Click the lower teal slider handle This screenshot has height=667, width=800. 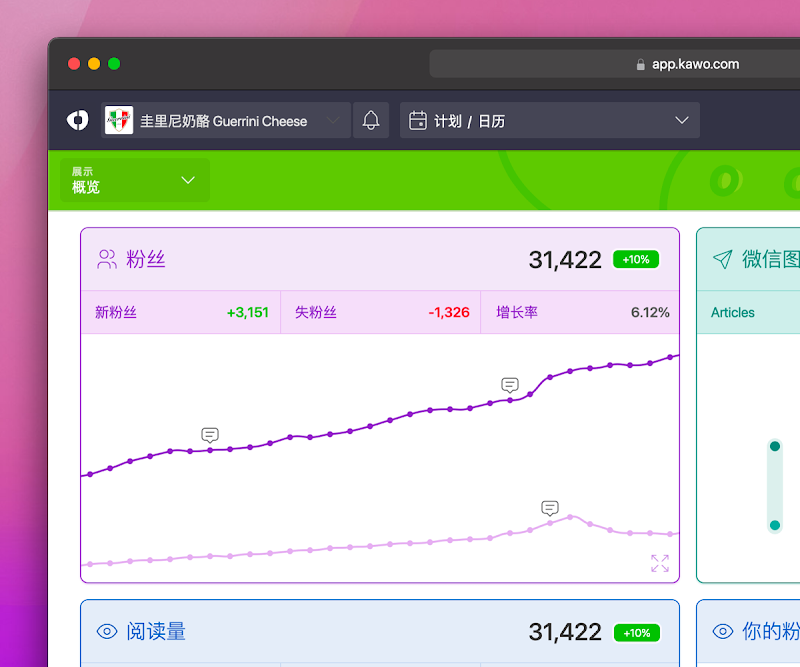(774, 525)
